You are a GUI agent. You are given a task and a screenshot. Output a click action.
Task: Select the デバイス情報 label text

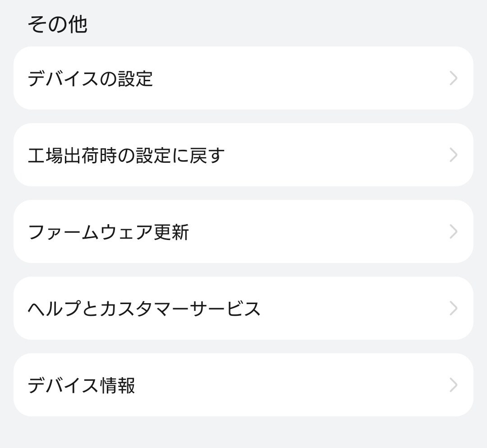(x=81, y=385)
